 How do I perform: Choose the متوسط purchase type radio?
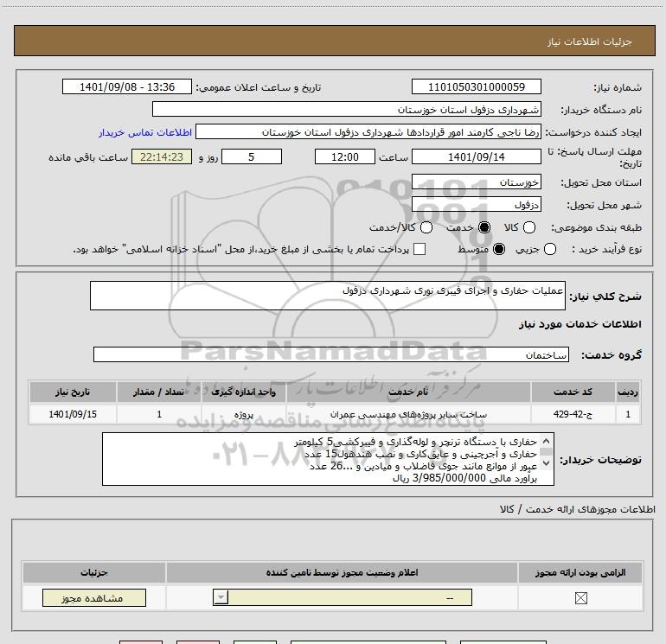[x=499, y=249]
